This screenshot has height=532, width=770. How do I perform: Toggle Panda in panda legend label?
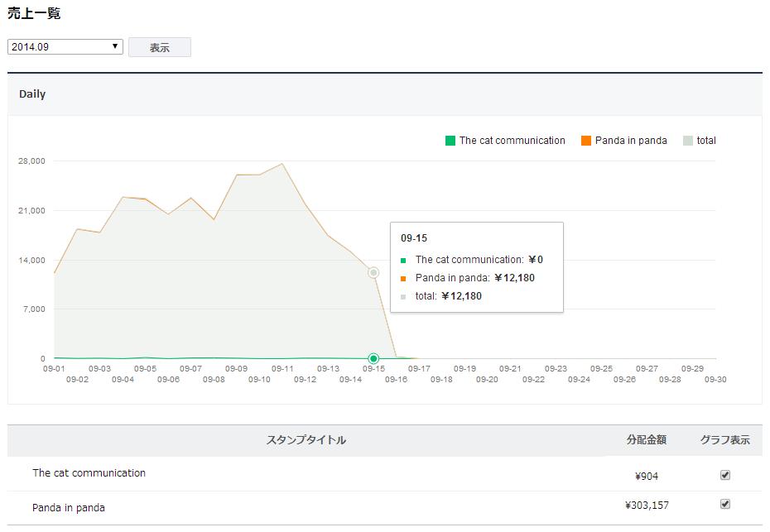631,141
